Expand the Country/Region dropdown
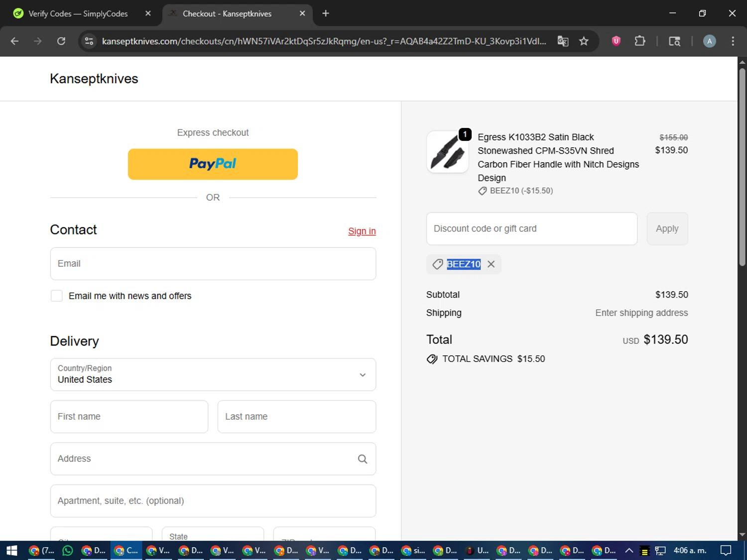Screen dimensions: 747x560 coord(213,374)
